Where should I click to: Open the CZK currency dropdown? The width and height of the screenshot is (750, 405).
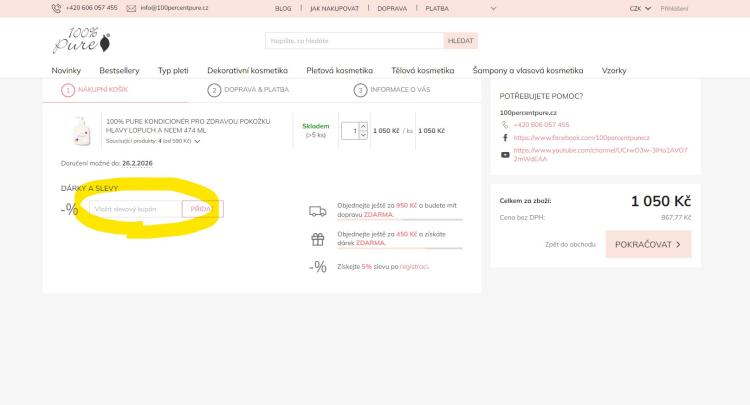point(640,9)
